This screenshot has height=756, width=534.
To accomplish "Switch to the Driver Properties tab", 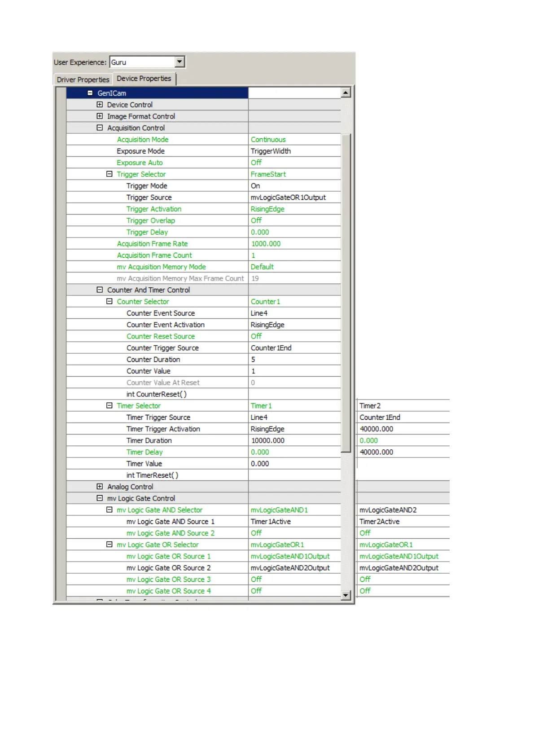I will (83, 79).
